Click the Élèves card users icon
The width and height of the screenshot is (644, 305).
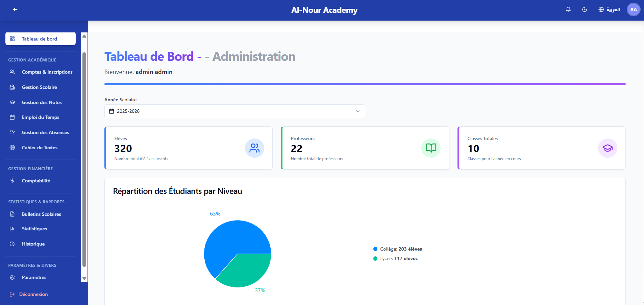click(254, 148)
